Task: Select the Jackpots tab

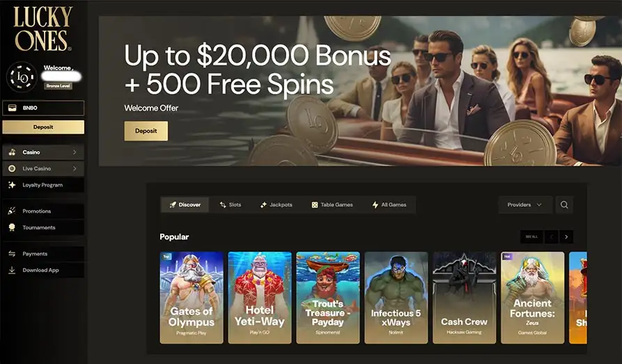Action: coord(276,205)
